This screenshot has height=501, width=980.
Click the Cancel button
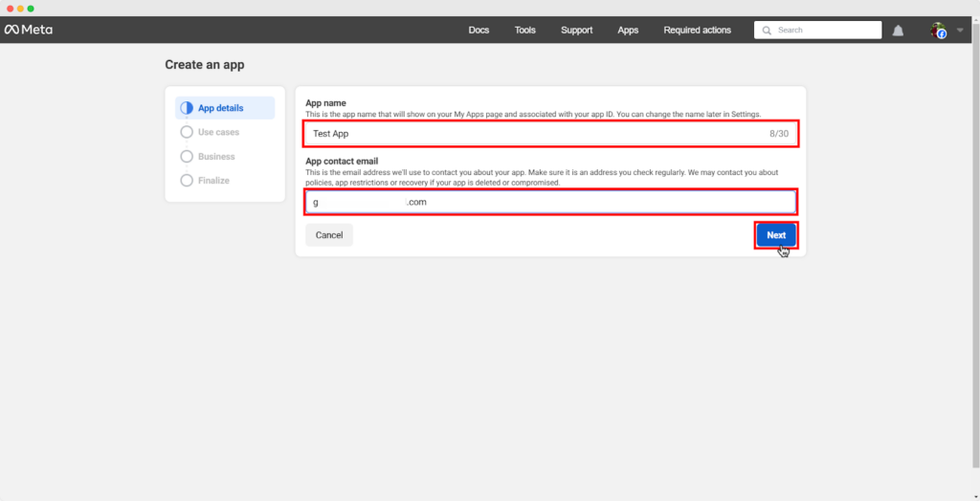click(x=329, y=235)
